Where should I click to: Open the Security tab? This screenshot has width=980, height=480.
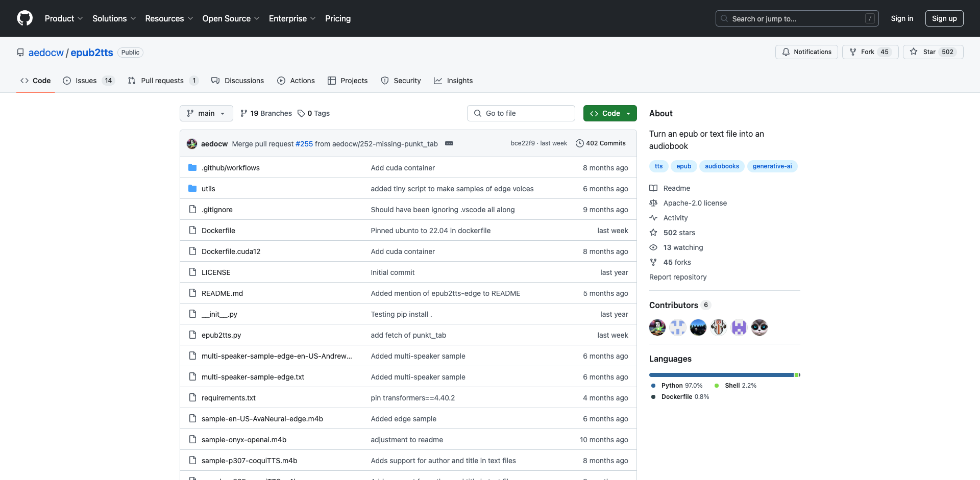401,81
